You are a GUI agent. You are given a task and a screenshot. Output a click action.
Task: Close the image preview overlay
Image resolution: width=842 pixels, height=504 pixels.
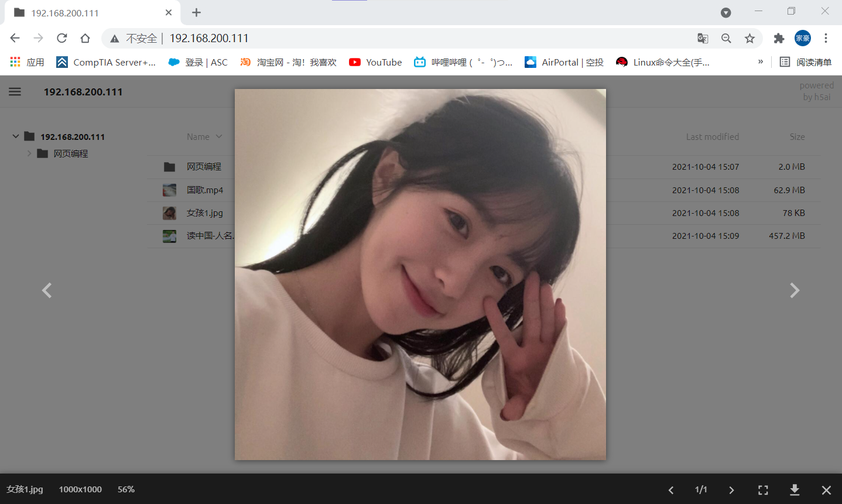point(826,490)
